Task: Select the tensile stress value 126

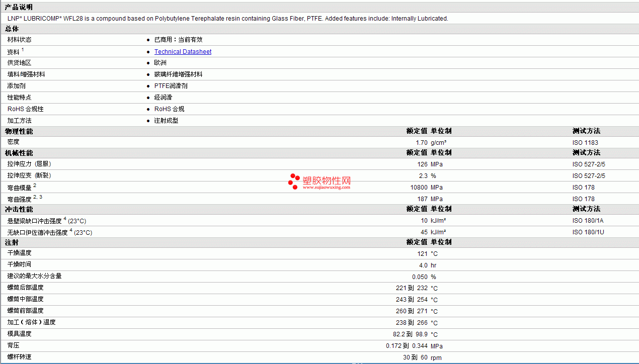Action: [x=423, y=164]
